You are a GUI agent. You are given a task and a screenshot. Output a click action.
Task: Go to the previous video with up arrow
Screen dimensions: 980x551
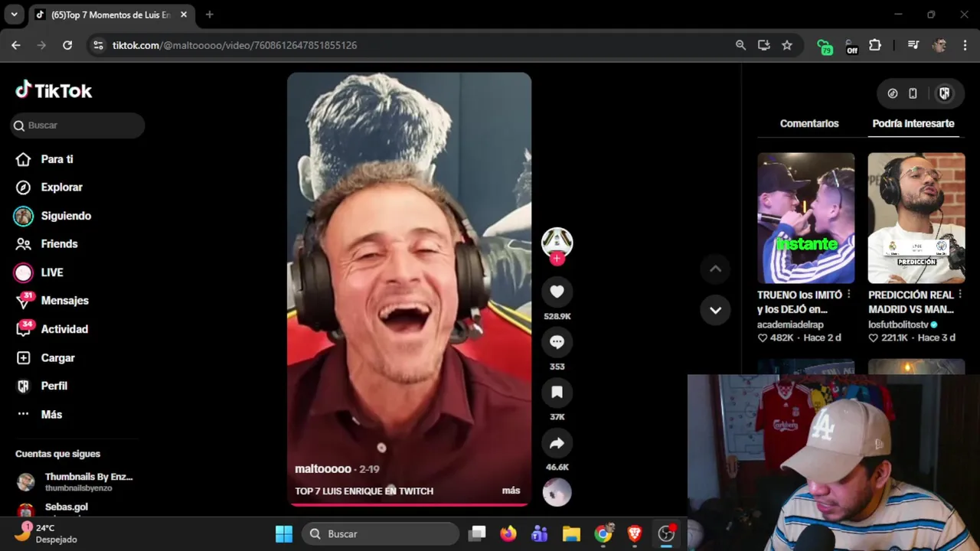point(715,269)
